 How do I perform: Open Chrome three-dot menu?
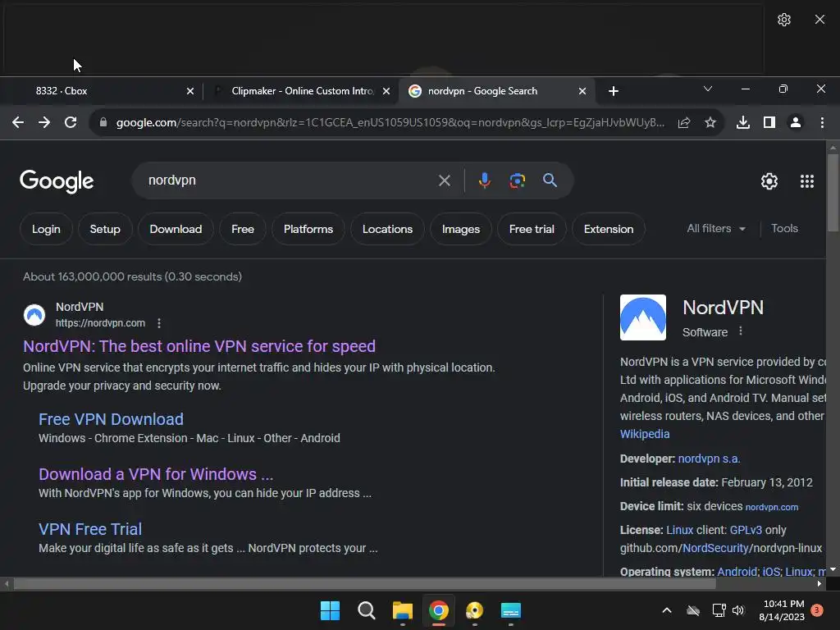tap(822, 123)
